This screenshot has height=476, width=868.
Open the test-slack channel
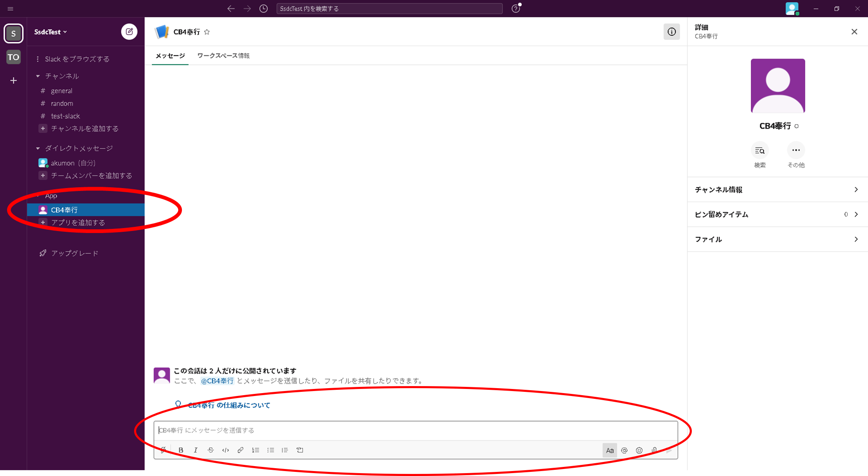click(65, 116)
